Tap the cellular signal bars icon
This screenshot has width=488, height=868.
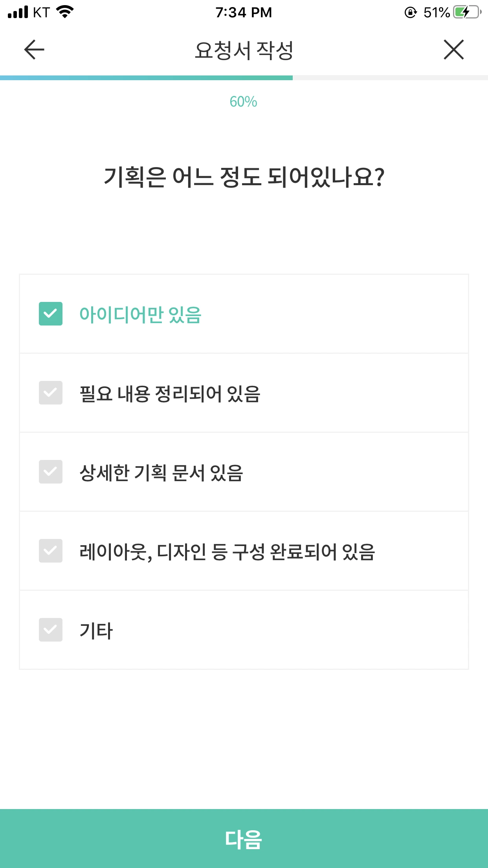click(18, 12)
